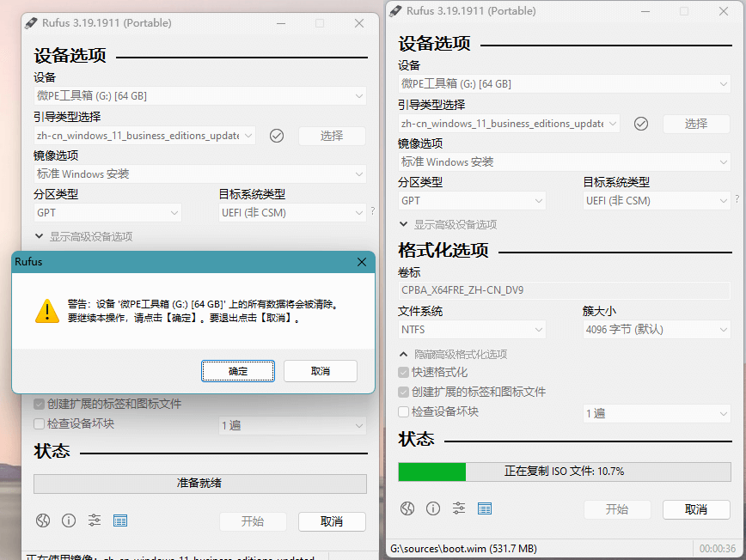Open GPT partition scheme dropdown, right window
Viewport: 746px width, 560px height.
pos(472,201)
